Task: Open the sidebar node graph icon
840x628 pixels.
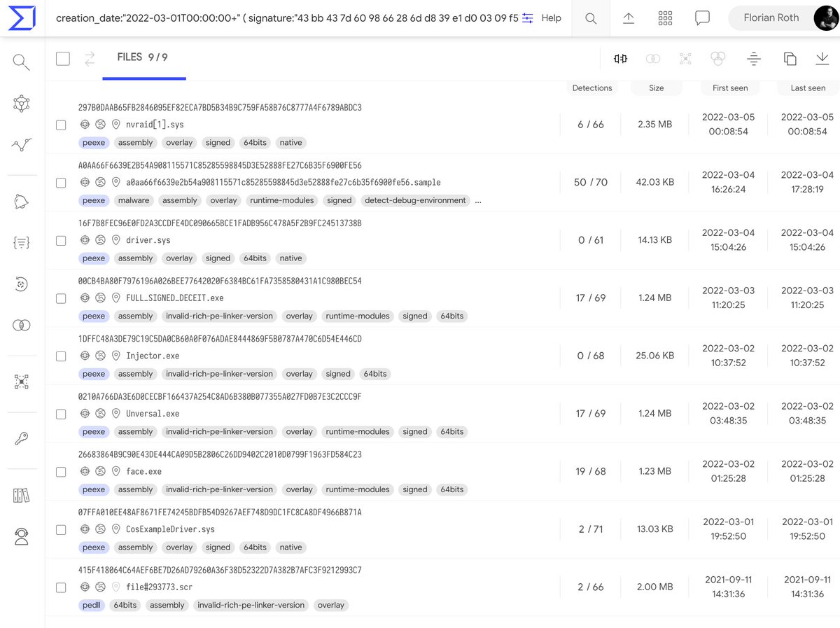Action: [x=22, y=382]
